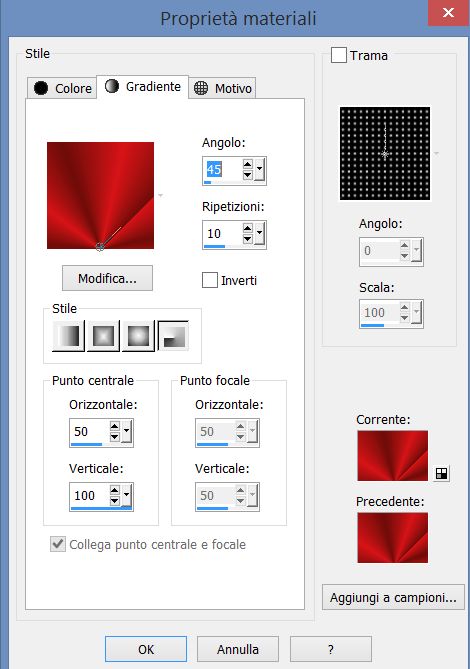The height and width of the screenshot is (669, 470).
Task: Select the radial gradient style icon
Action: coord(174,336)
